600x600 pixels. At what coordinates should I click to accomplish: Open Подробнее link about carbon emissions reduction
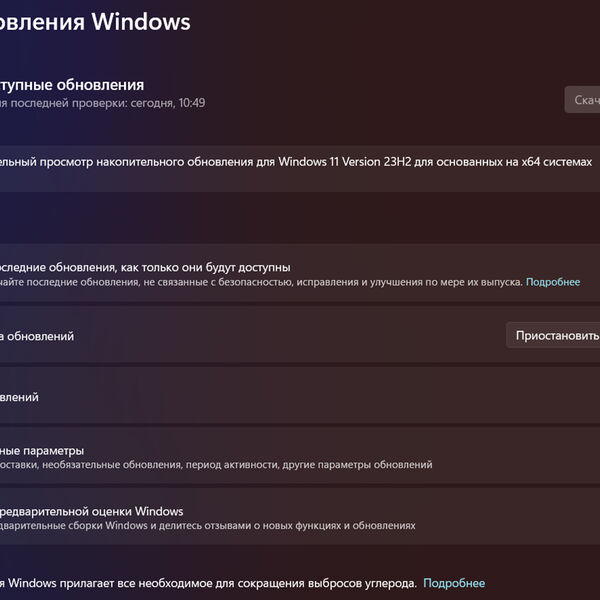tap(453, 583)
